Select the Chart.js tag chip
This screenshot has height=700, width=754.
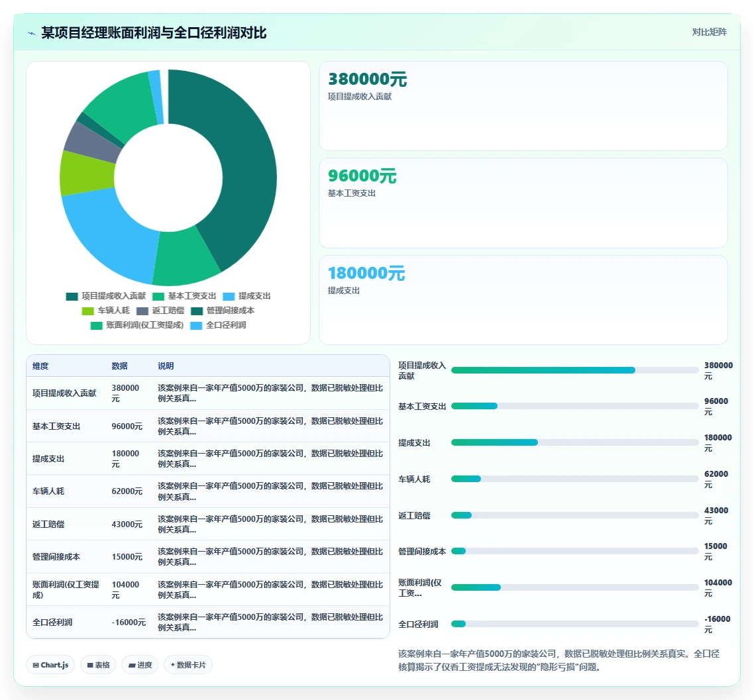50,665
